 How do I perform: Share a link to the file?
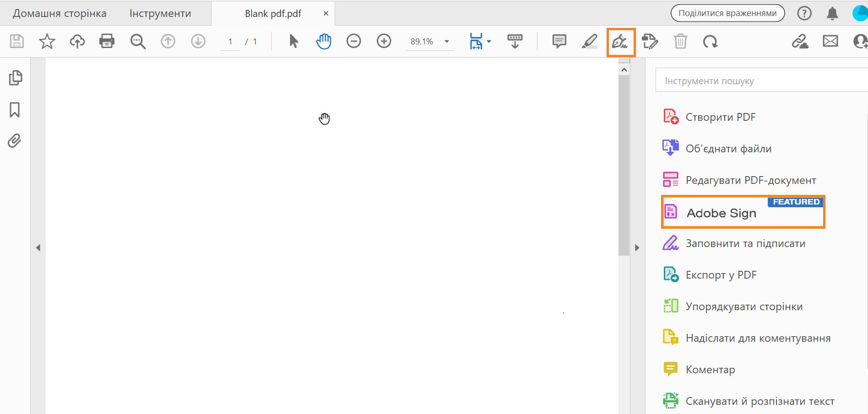pyautogui.click(x=800, y=42)
